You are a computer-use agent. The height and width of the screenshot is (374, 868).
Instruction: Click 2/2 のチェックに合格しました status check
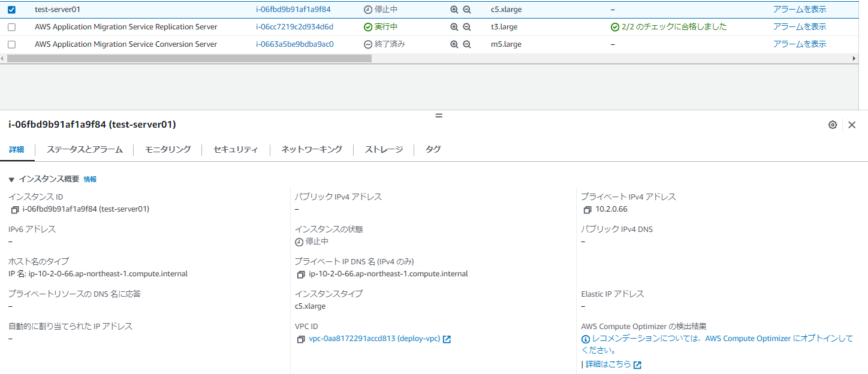(x=669, y=27)
